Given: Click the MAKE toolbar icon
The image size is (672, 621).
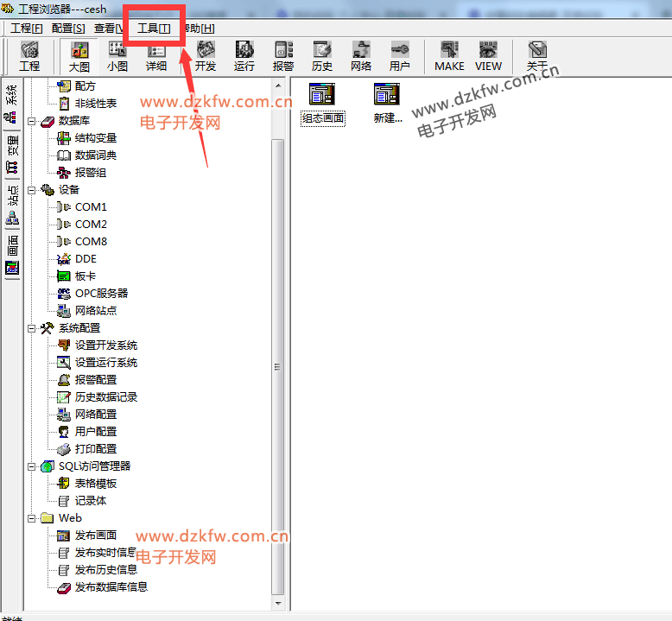Looking at the screenshot, I should pyautogui.click(x=449, y=56).
